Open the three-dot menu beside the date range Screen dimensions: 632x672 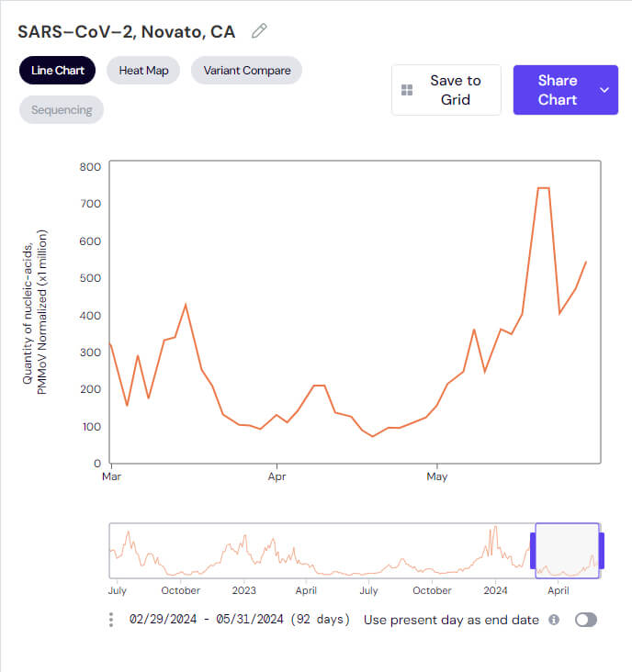pos(111,620)
